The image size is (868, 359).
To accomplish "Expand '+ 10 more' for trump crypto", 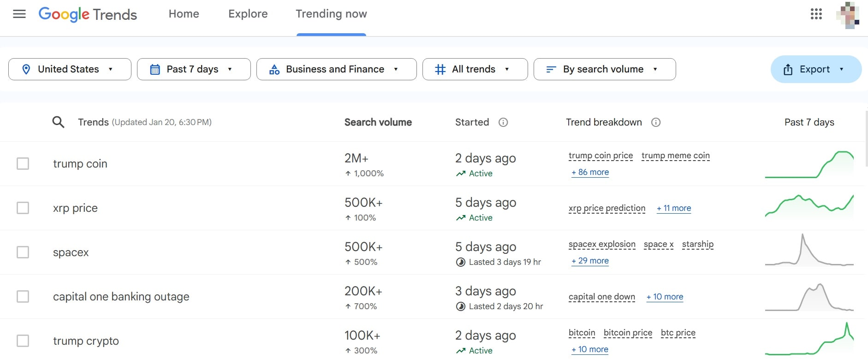I will click(x=590, y=349).
